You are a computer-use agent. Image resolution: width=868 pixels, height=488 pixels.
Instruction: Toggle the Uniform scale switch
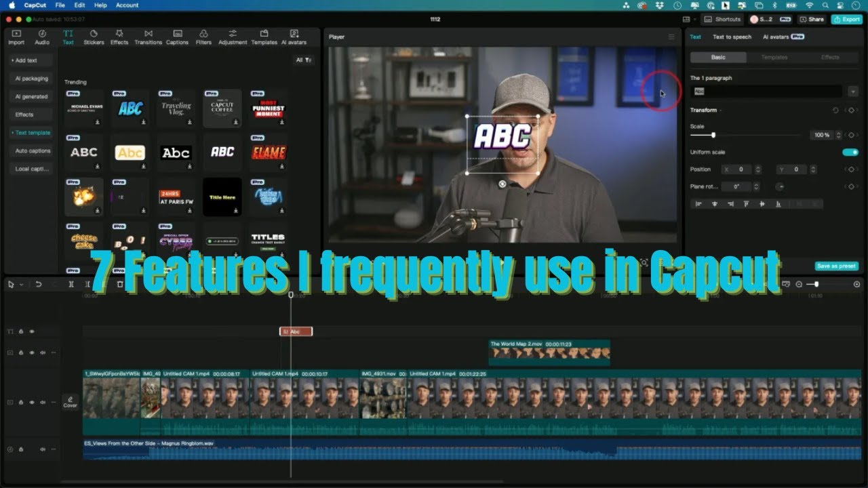coord(850,152)
